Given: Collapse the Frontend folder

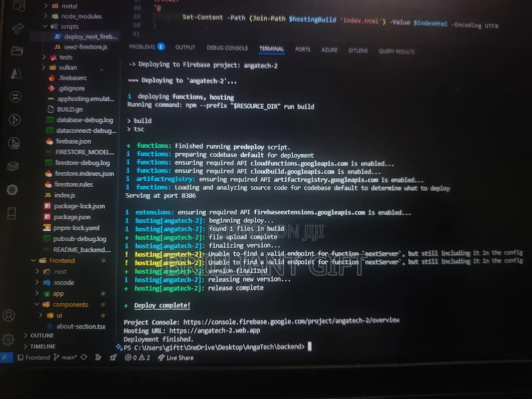Looking at the screenshot, I should tap(33, 260).
